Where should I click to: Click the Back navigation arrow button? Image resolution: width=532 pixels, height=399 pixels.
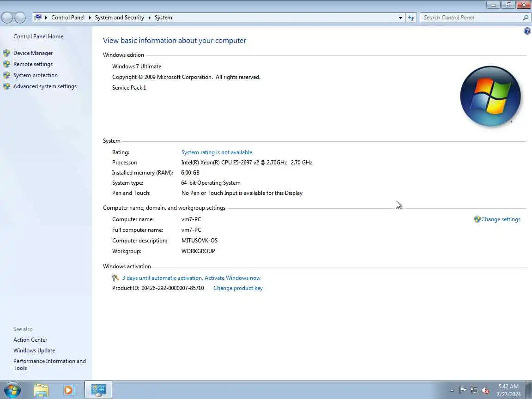7,18
